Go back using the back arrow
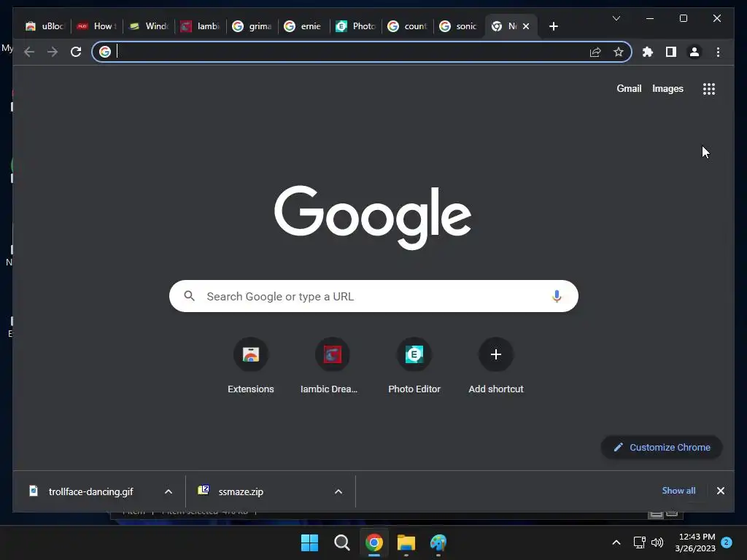747x560 pixels. (x=29, y=52)
